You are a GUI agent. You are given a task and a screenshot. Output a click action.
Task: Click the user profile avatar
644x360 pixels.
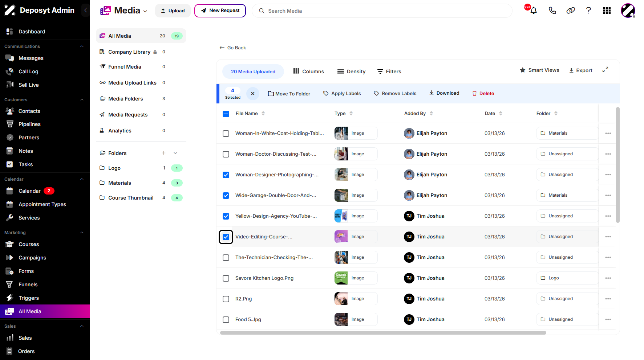click(628, 11)
